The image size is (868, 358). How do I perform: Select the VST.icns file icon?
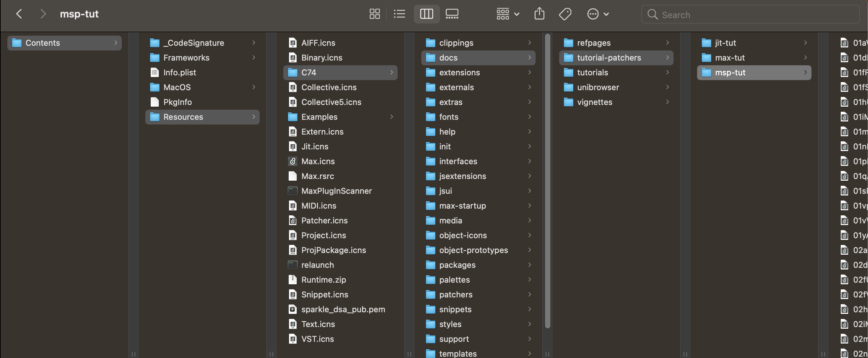[293, 339]
